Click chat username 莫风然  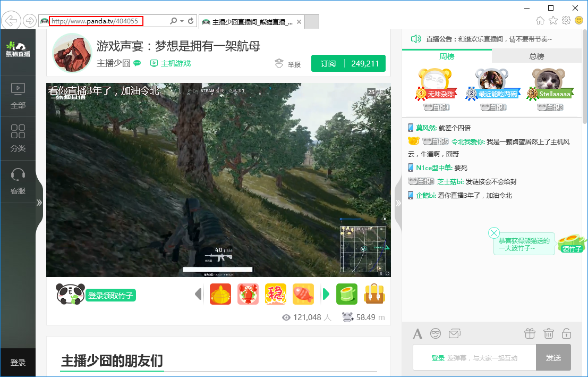[x=426, y=128]
